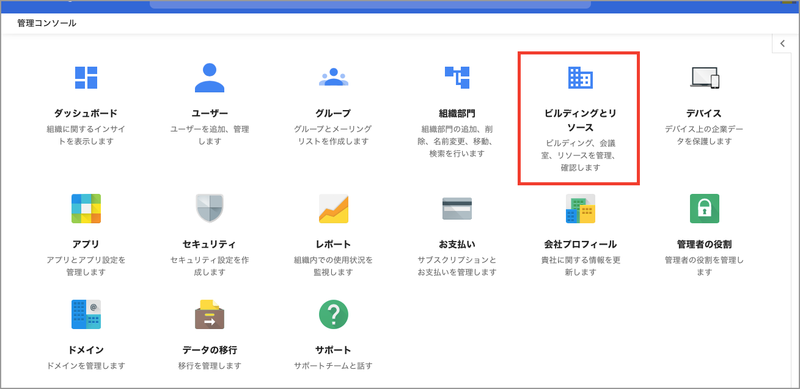Open the アプリ colorful grid icon
The image size is (800, 389).
[x=86, y=208]
